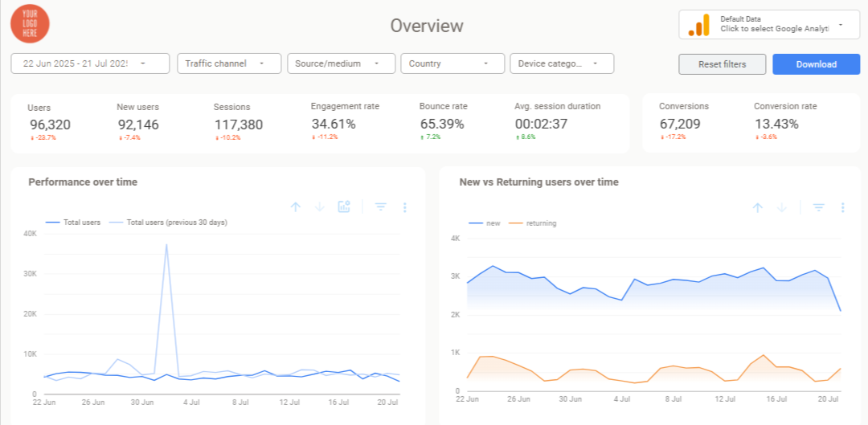
Task: Click the 4K axis label in New vs Returning chart
Action: (456, 239)
